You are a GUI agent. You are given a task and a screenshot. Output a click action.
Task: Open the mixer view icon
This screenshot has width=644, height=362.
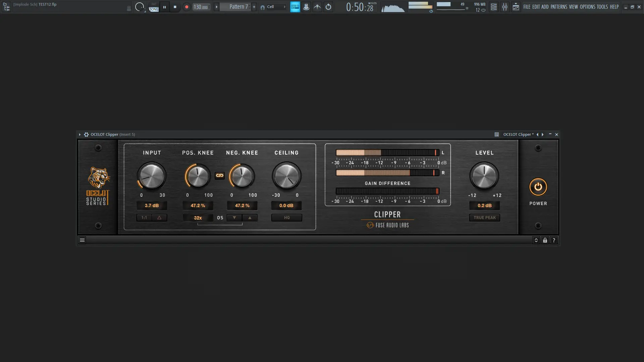tap(504, 7)
